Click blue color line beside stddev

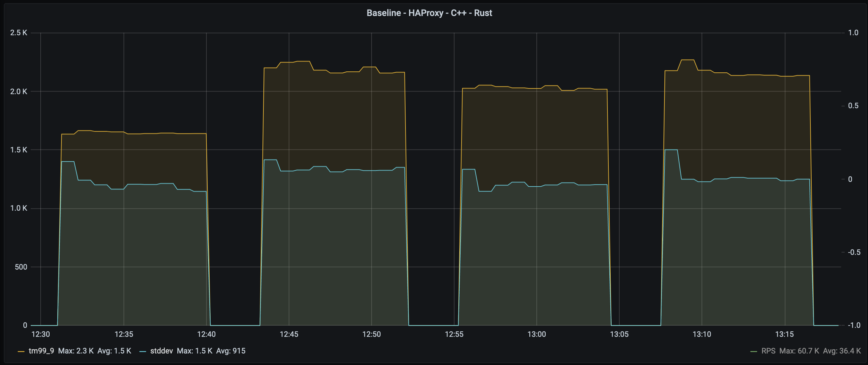coord(142,352)
